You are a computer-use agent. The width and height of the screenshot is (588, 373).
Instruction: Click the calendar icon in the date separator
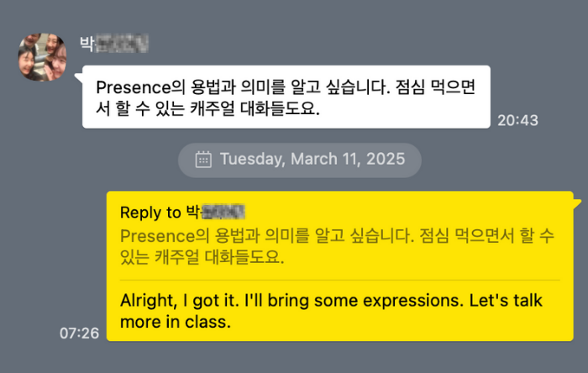(x=203, y=159)
